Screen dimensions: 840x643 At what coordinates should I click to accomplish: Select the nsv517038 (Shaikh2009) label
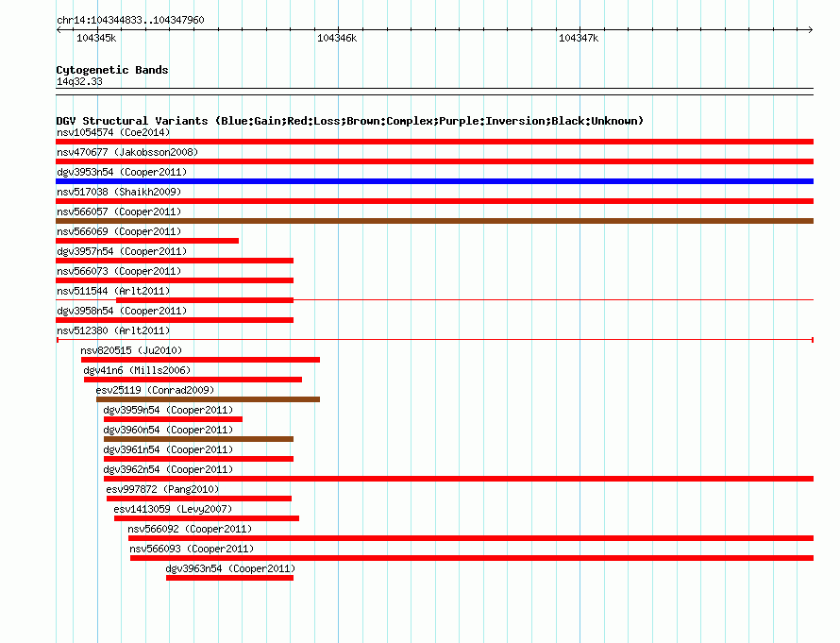coord(119,192)
